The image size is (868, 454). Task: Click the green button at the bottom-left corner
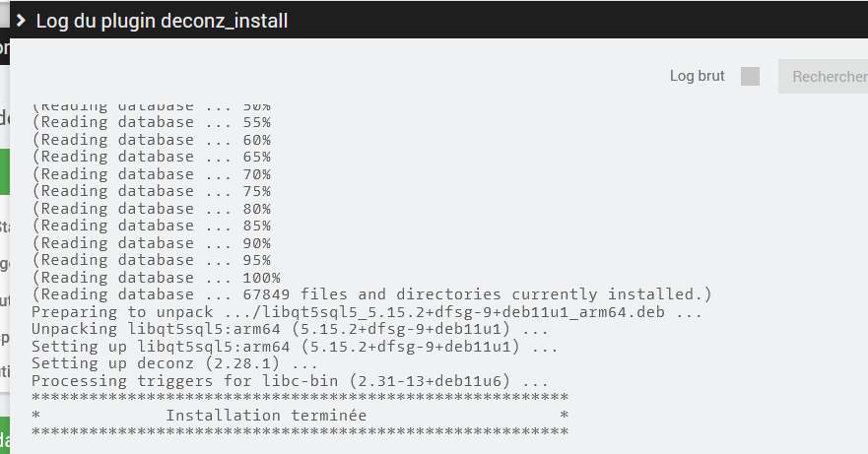pos(4,437)
